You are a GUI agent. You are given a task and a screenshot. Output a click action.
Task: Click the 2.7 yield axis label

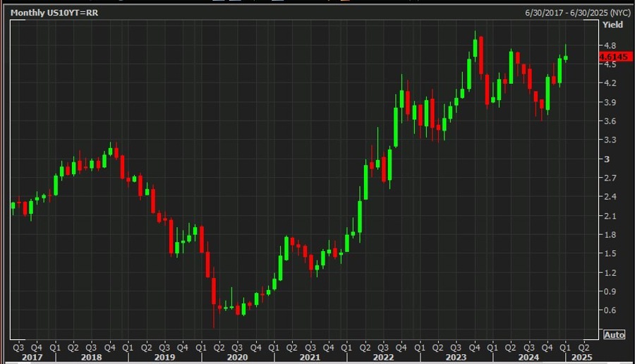click(610, 178)
